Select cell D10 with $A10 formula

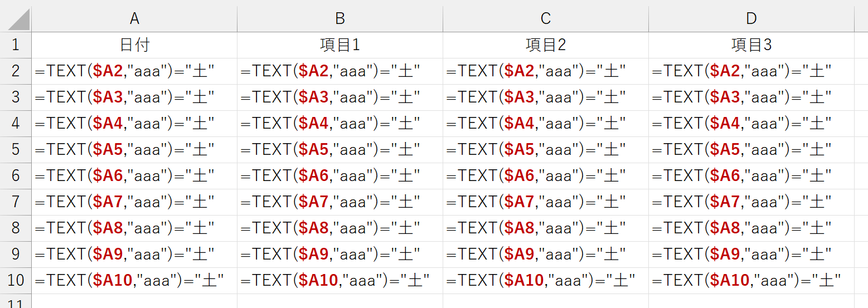coord(751,281)
